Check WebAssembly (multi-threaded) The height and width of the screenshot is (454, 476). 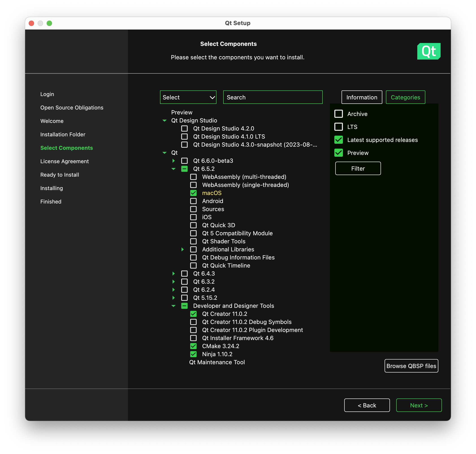pyautogui.click(x=193, y=177)
